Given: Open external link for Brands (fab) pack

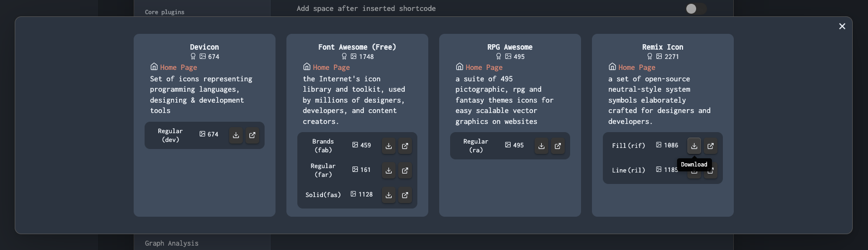Looking at the screenshot, I should point(405,146).
